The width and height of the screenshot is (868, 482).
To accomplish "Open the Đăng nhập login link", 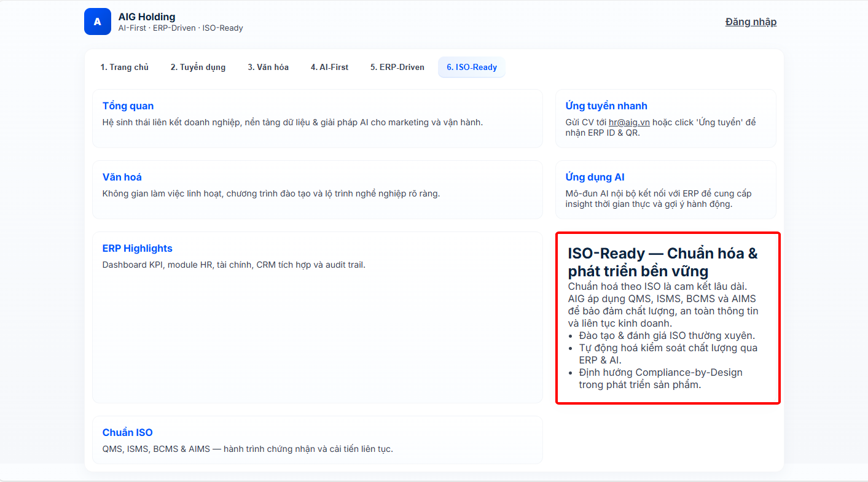I will (751, 21).
